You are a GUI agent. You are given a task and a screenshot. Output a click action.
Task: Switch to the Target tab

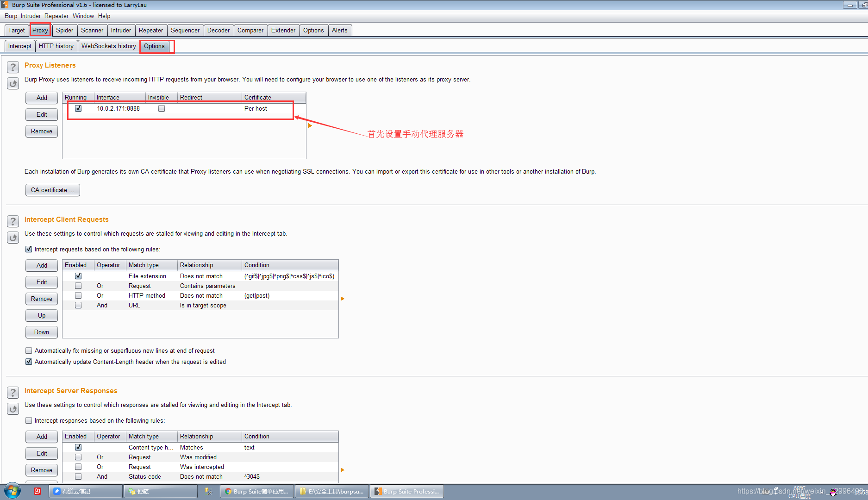point(17,30)
